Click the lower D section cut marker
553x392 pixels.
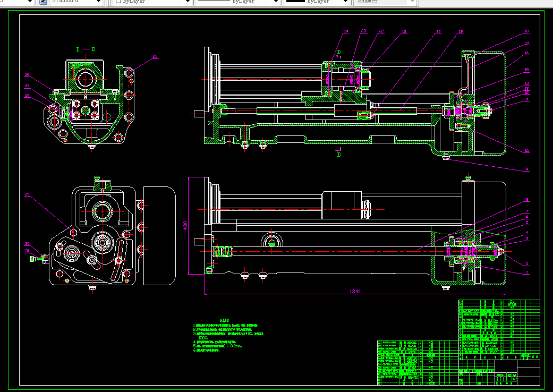(x=339, y=154)
